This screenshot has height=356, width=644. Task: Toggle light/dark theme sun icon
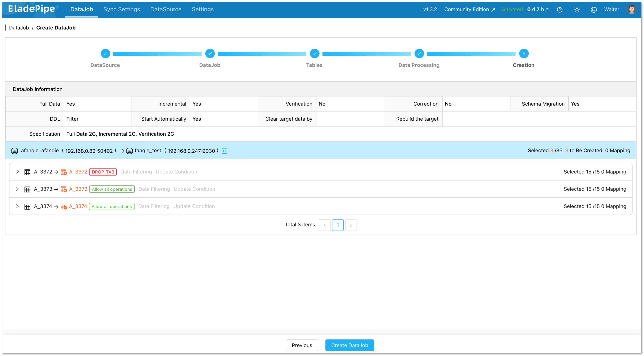(577, 10)
